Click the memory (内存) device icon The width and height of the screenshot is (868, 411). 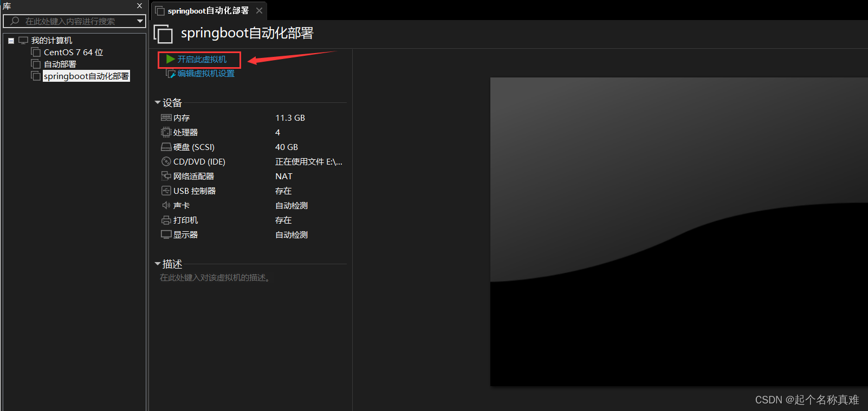166,118
